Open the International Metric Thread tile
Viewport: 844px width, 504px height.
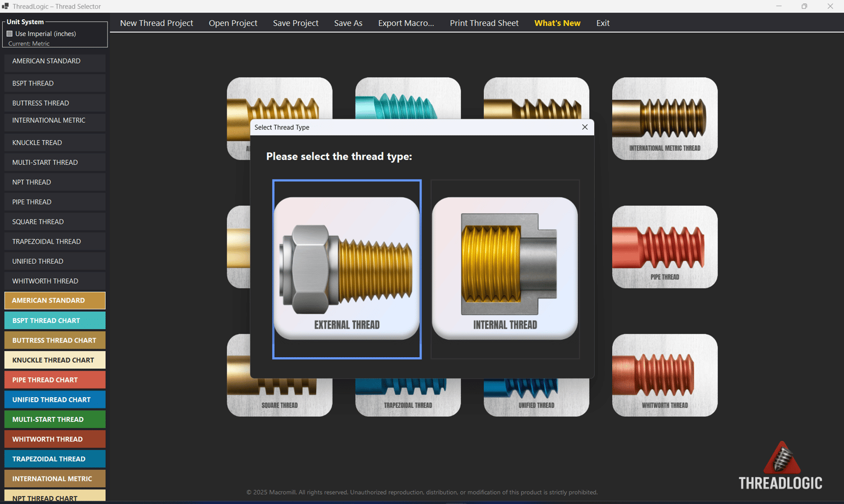665,119
